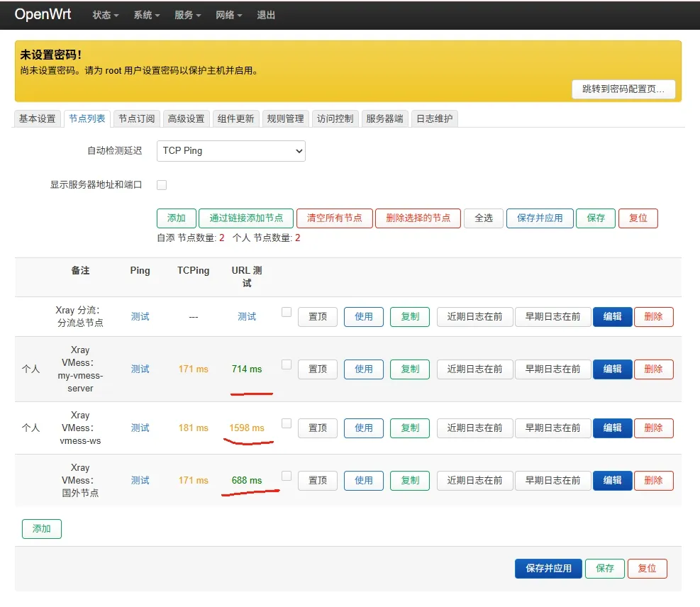Click 使用 in 分流总节点 row
700x607 pixels.
[363, 317]
